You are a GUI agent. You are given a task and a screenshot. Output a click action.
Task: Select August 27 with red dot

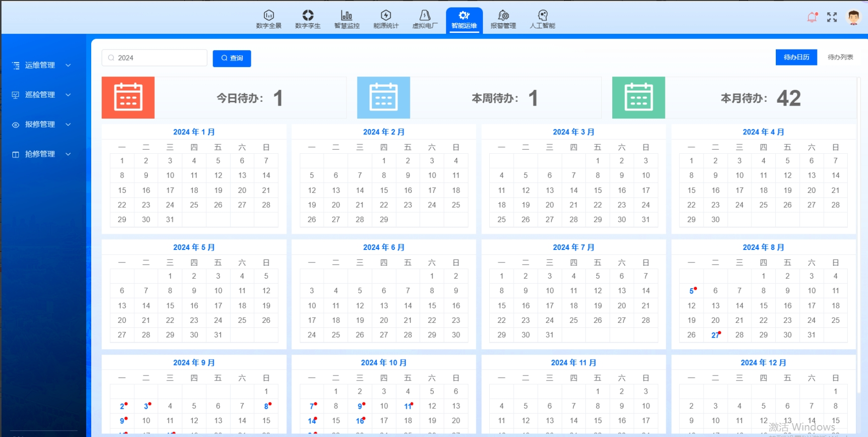point(715,335)
